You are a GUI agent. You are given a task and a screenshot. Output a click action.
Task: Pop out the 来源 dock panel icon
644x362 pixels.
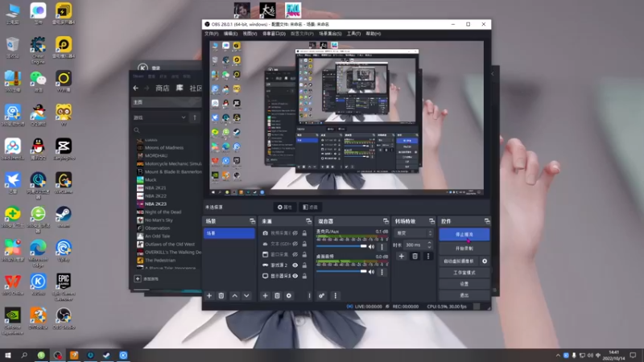tap(308, 221)
